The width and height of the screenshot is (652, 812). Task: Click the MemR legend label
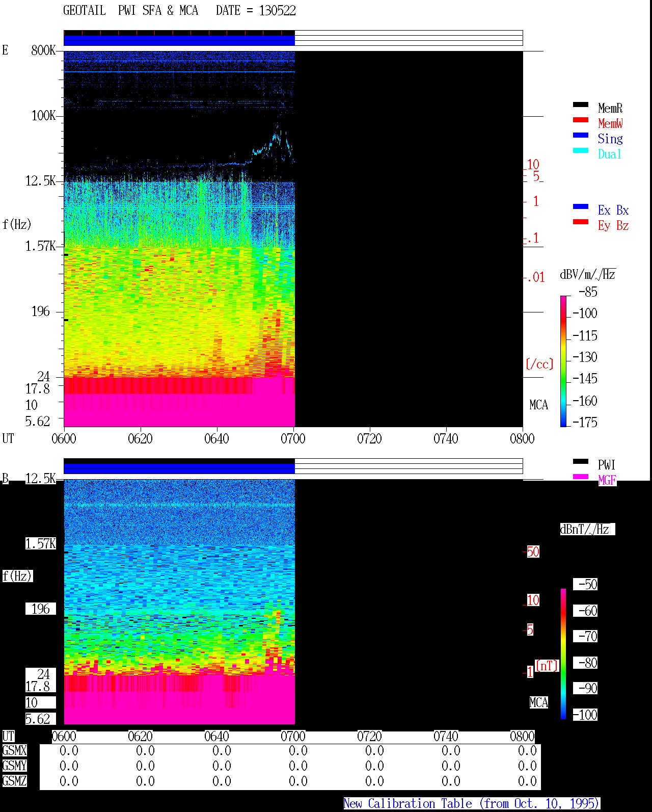coord(610,108)
